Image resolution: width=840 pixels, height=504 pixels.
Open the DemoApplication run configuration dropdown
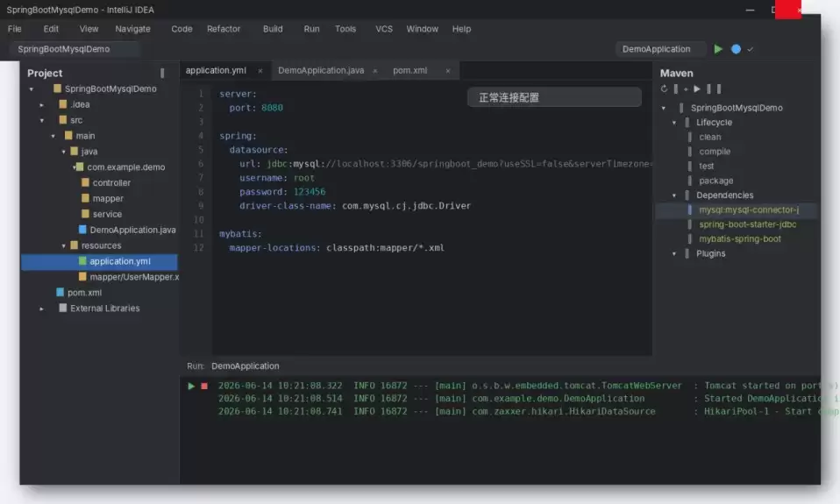[660, 49]
